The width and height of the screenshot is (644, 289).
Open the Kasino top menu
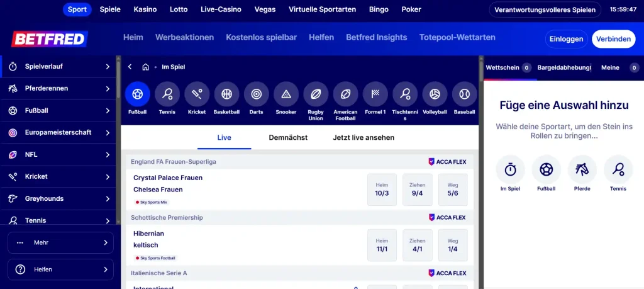145,9
